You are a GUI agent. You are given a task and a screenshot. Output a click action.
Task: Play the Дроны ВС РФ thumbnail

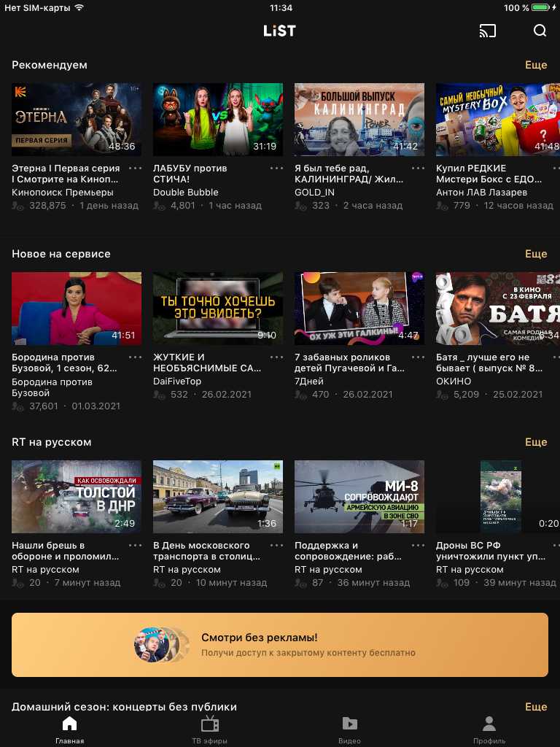pos(498,497)
